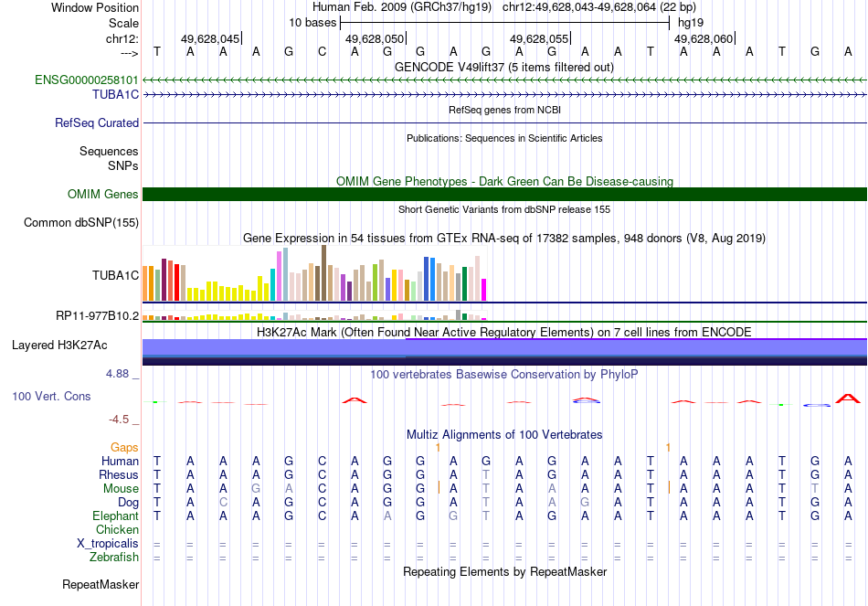Click 'Short Genetic Variants from dbSNP release 155'
This screenshot has width=868, height=606.
504,210
